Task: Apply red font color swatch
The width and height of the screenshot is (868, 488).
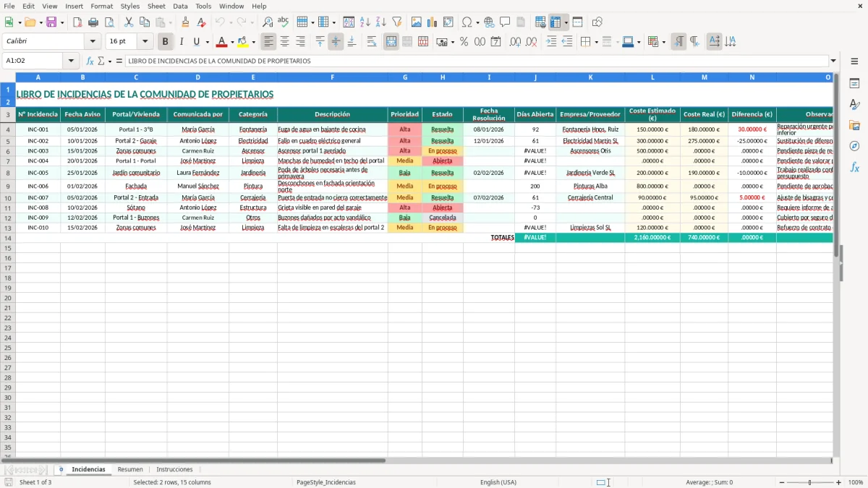Action: [x=222, y=42]
